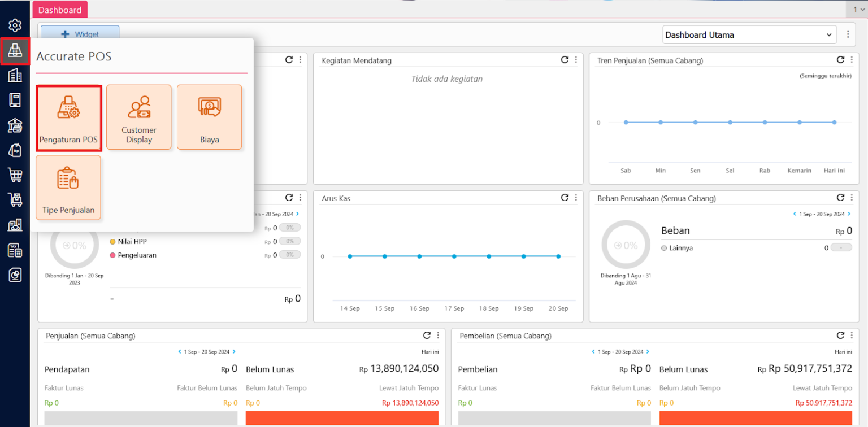Refresh the Kegiatan Mendatang widget
868x427 pixels.
[x=564, y=60]
